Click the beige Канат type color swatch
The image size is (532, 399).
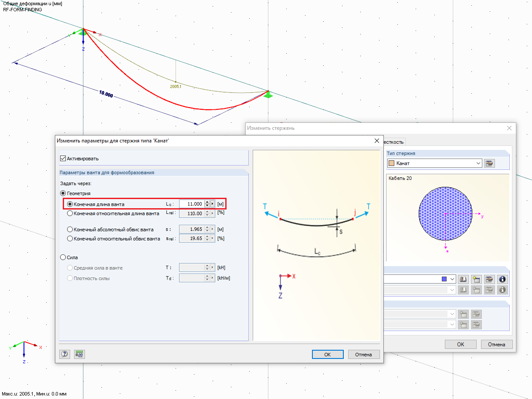pyautogui.click(x=391, y=163)
